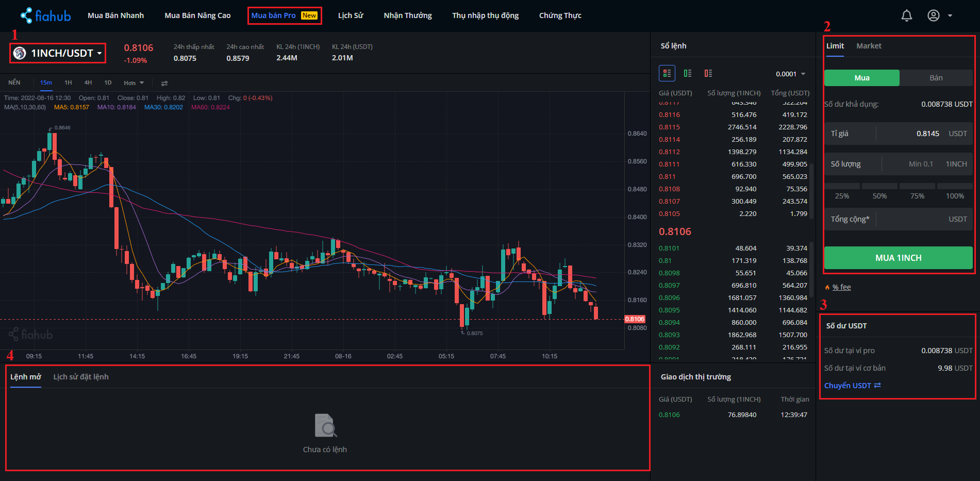Open Mua Bán Nâng Cao page
Viewport: 980px width, 481px height.
point(197,15)
